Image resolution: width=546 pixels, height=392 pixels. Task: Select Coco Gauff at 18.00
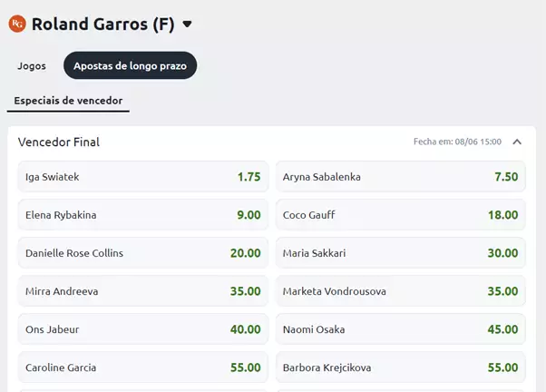401,215
